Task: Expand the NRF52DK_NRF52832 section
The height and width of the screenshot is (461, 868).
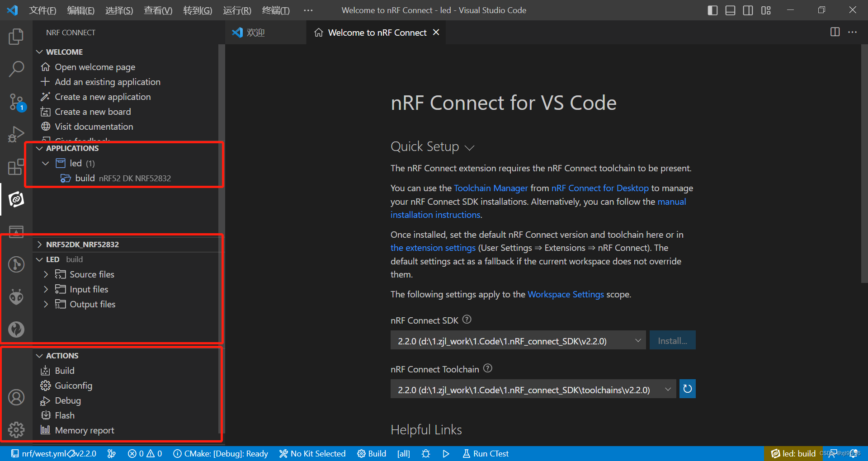Action: 39,245
